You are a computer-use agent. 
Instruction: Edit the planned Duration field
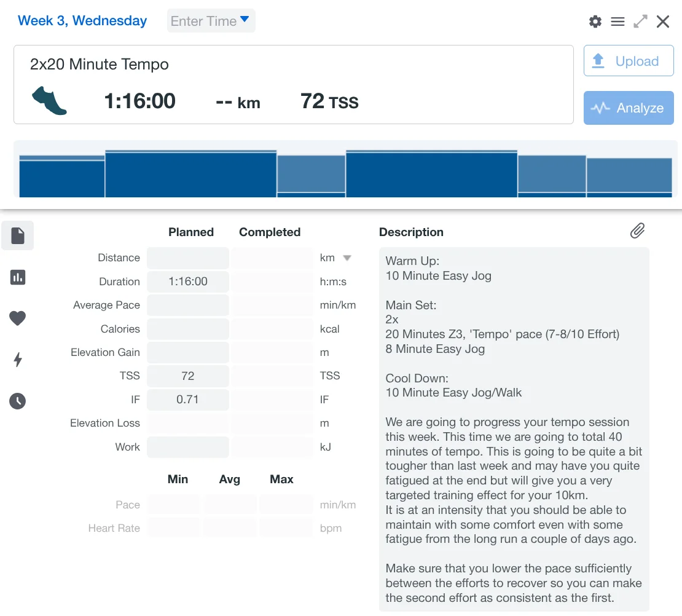[x=188, y=282]
